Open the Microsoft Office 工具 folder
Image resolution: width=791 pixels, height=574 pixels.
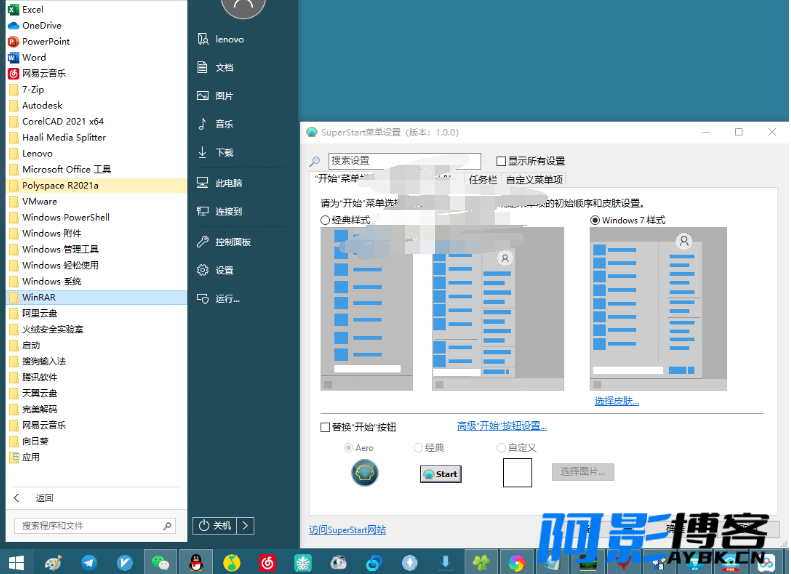pos(96,169)
